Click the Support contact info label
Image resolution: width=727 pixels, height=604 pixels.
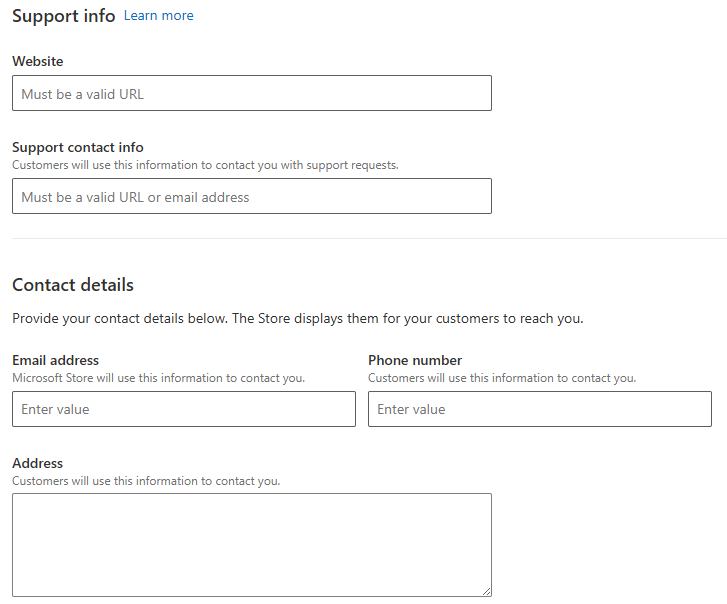click(78, 147)
